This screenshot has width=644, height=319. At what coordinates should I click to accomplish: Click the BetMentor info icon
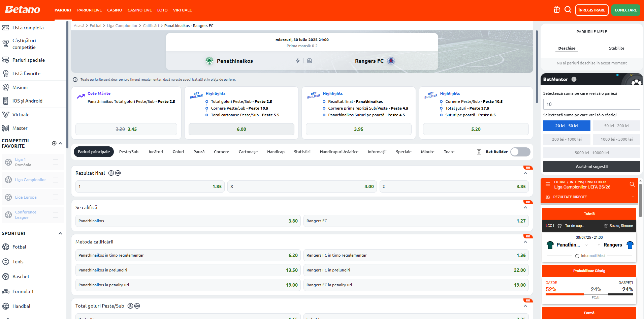pyautogui.click(x=574, y=79)
